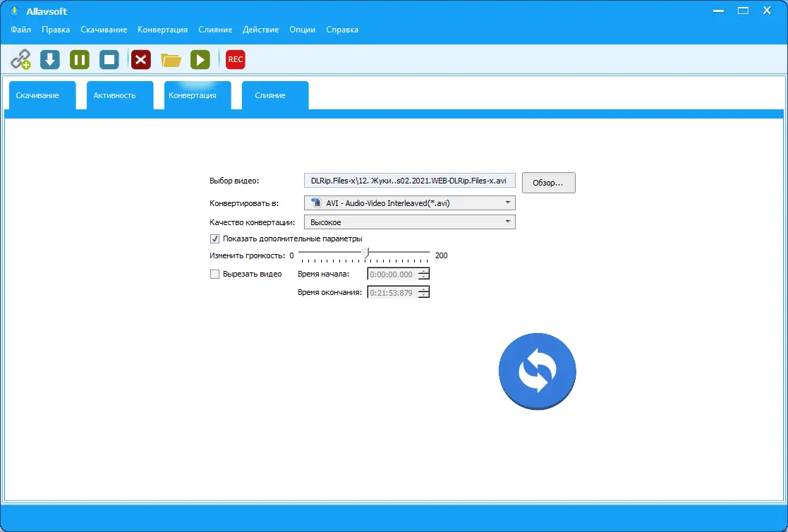788x532 pixels.
Task: Open the Справка menu
Action: pos(342,30)
